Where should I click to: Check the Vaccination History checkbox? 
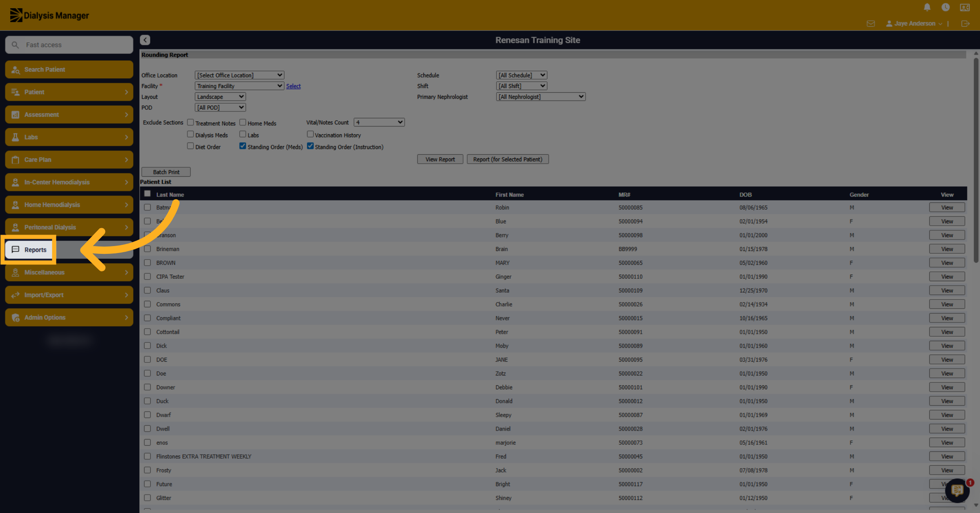point(310,134)
